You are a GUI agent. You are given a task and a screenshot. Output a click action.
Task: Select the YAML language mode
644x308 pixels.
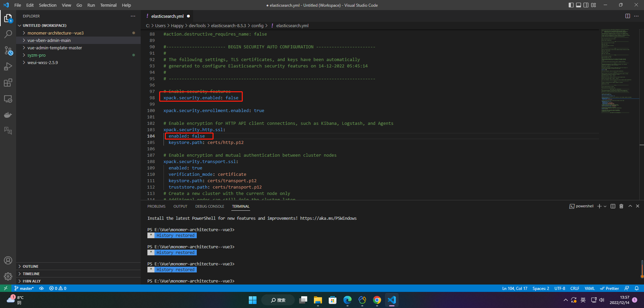590,288
